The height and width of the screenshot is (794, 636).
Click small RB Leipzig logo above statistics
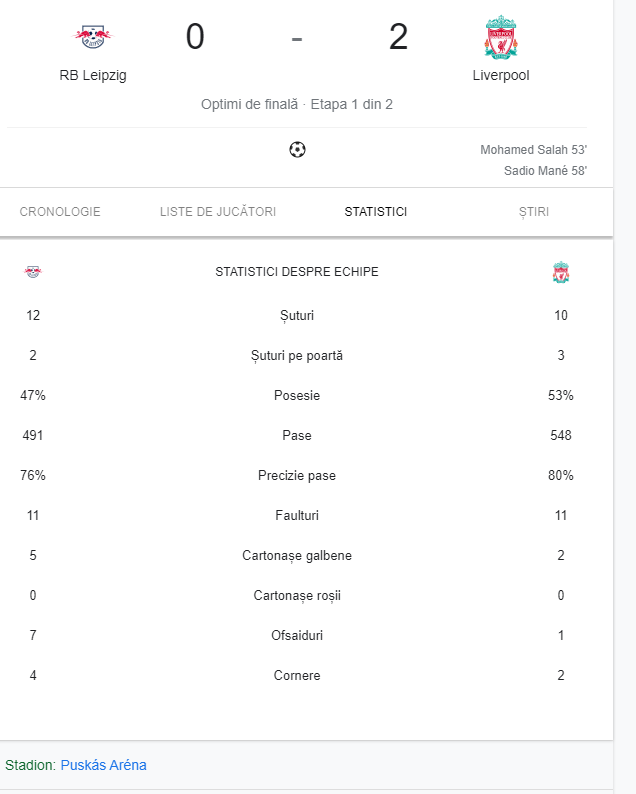(33, 272)
